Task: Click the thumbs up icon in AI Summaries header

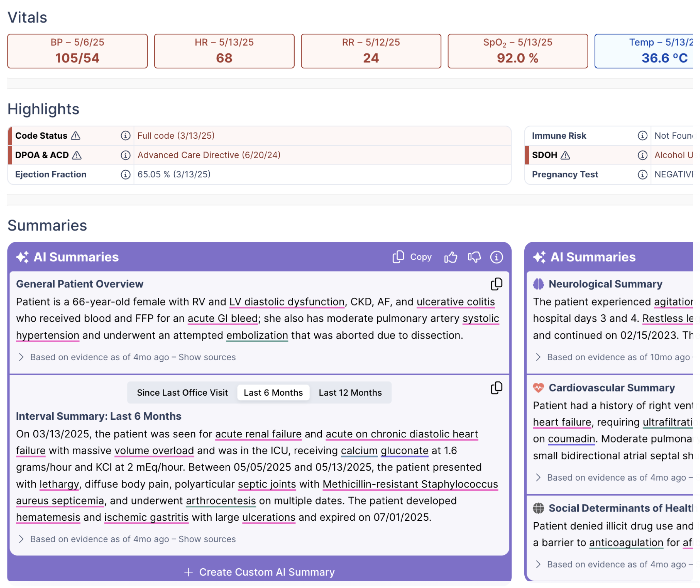Action: [450, 257]
